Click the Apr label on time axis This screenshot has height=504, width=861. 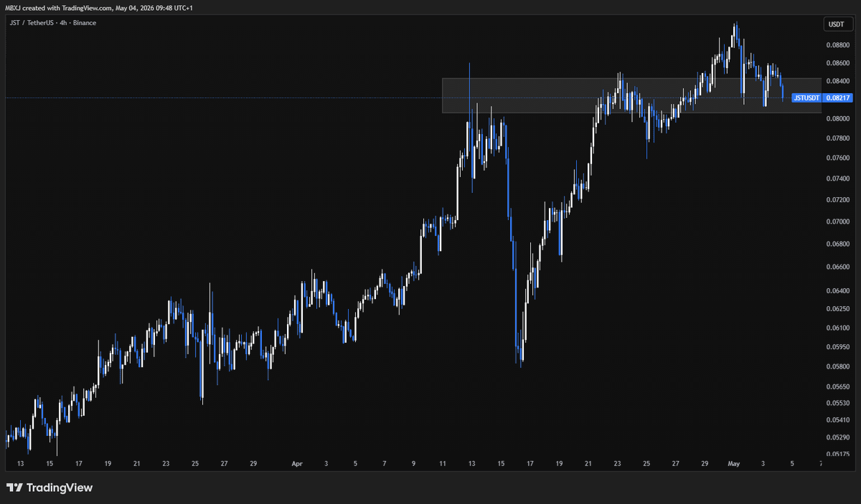[297, 464]
